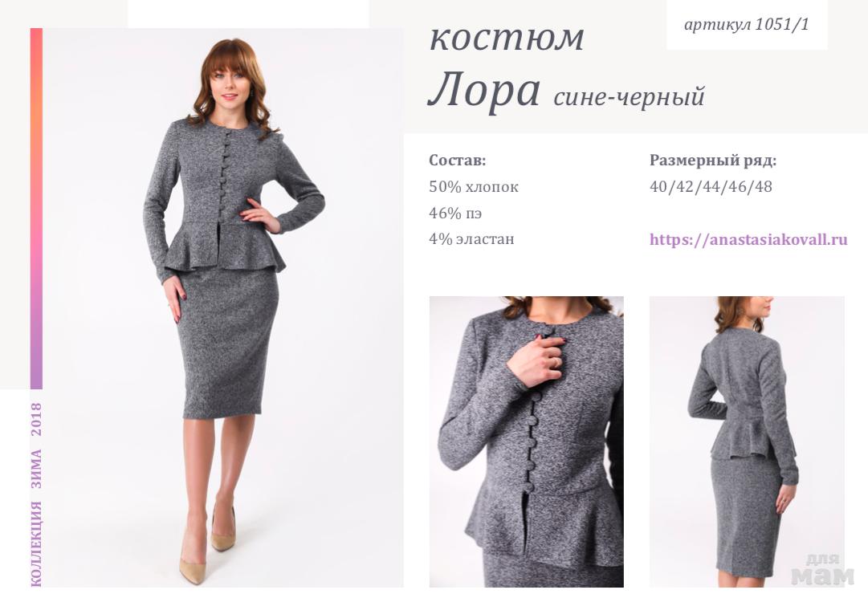Open the anastasiakovall.ru website link
The height and width of the screenshot is (598, 868).
[748, 239]
